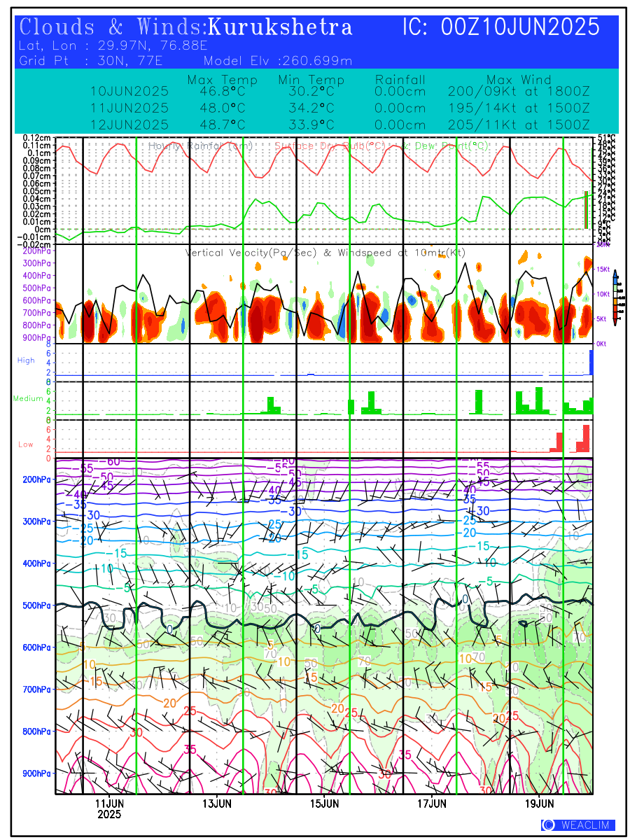Click the purple 900hPa vertical velocity axis label
Viewport: 630px width, 840px height.
[37, 337]
